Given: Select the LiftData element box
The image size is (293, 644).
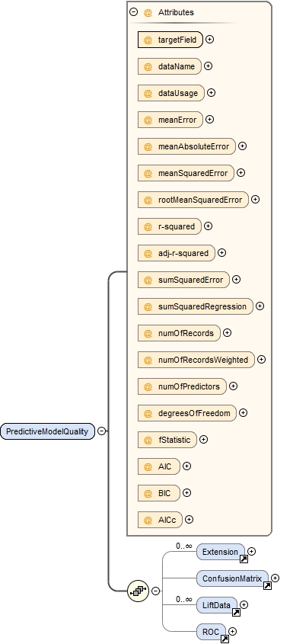Looking at the screenshot, I should (217, 605).
